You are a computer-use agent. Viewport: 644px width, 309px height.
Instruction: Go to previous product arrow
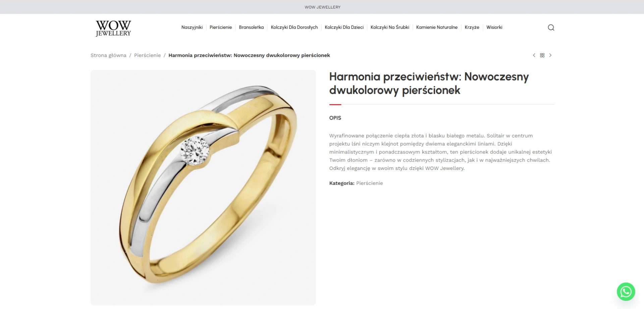point(534,55)
